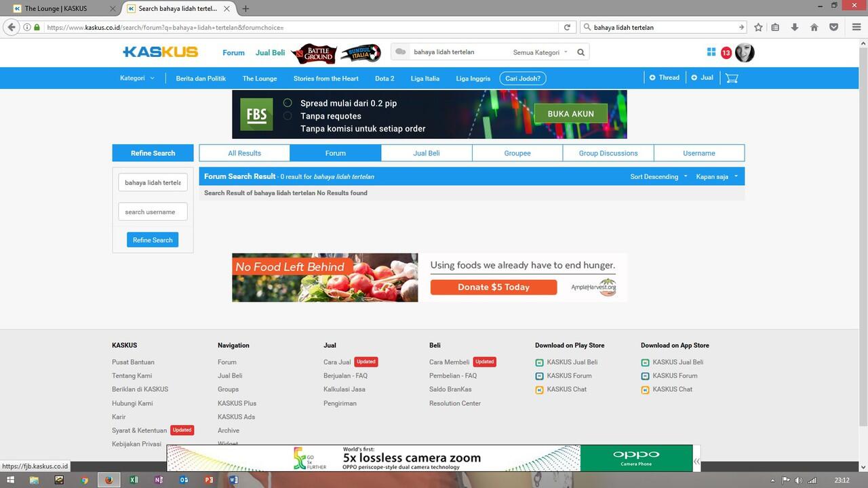Open Cara Jual footer link
This screenshot has width=868, height=488.
(x=337, y=363)
